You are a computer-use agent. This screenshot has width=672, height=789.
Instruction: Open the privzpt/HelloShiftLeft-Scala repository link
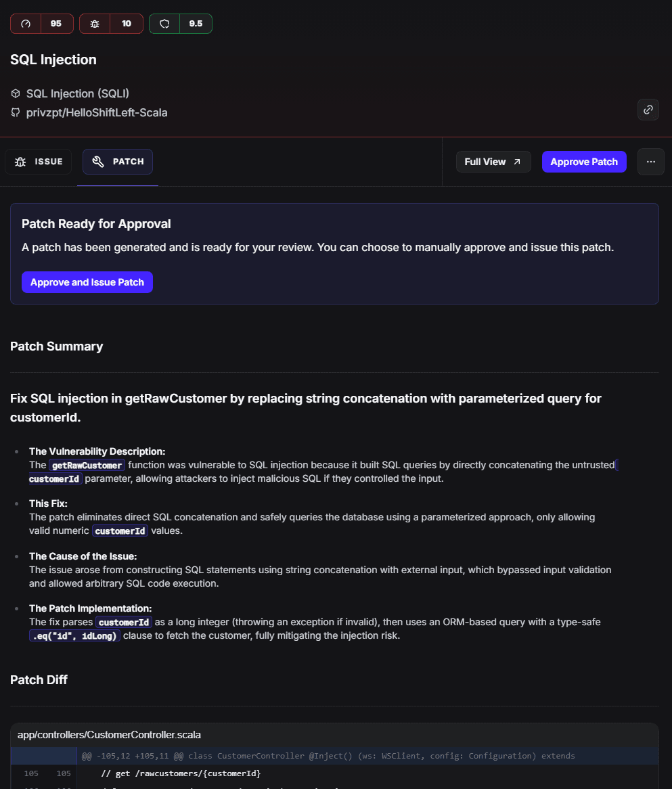coord(97,113)
